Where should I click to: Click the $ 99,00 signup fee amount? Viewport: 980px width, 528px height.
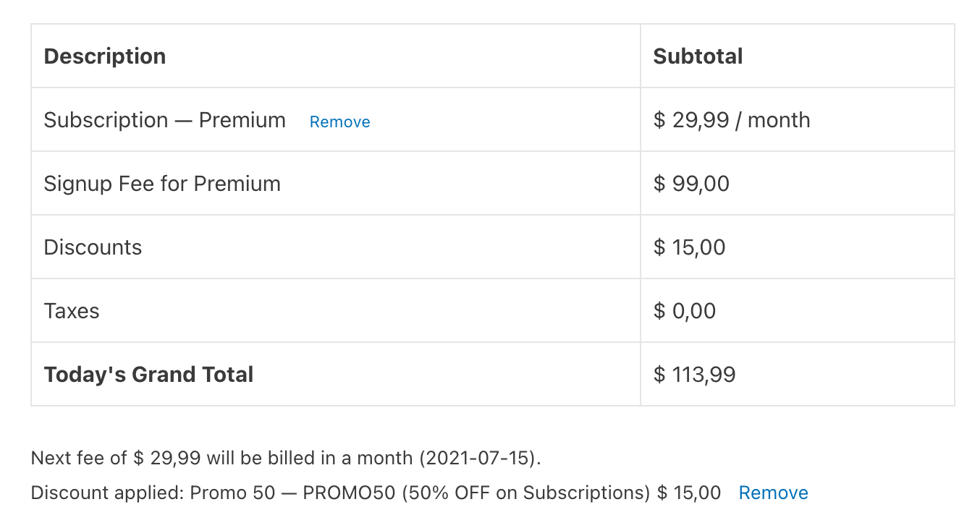click(691, 184)
